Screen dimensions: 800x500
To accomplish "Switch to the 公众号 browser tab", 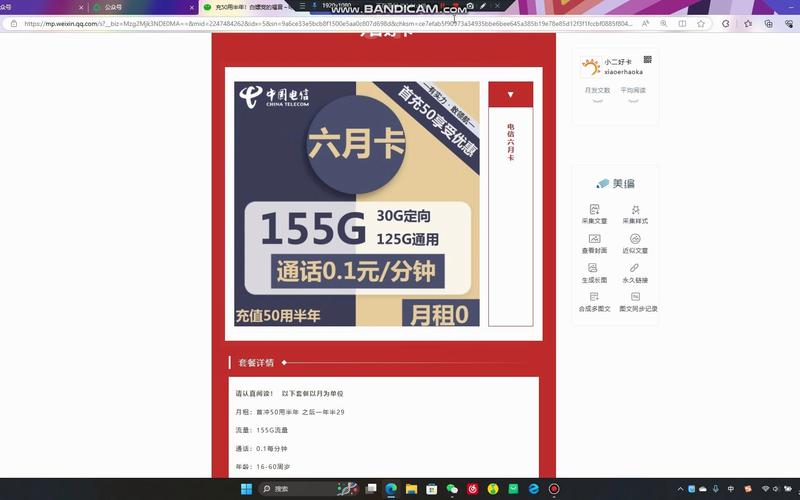I will tap(143, 7).
